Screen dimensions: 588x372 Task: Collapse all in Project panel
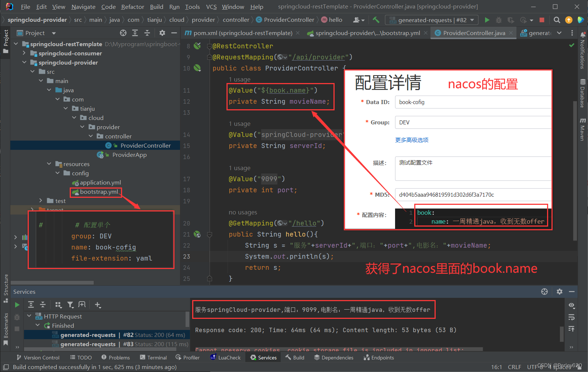pos(147,33)
